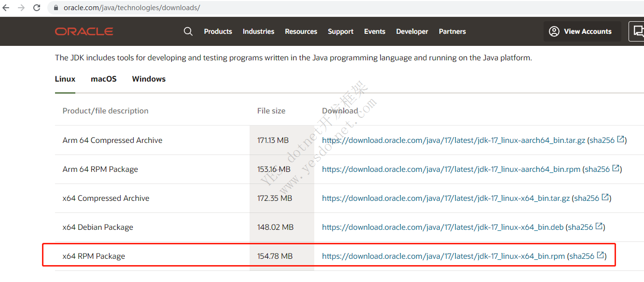The width and height of the screenshot is (644, 282).
Task: Open the Industries menu
Action: coord(258,31)
